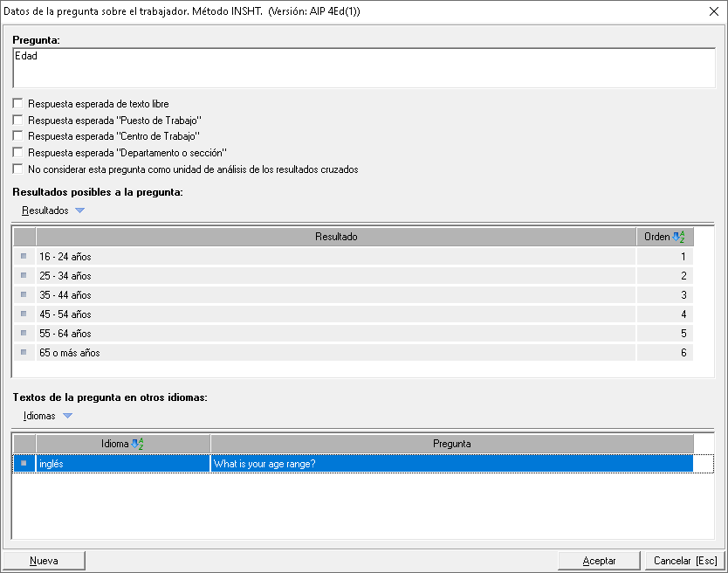Image resolution: width=728 pixels, height=573 pixels.
Task: Click row marker icon for 25 - 34 años
Action: [24, 276]
